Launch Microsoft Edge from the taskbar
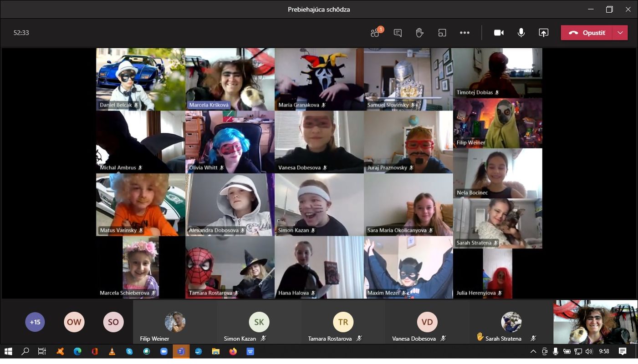Viewport: 638px width, 364px height. [x=77, y=351]
